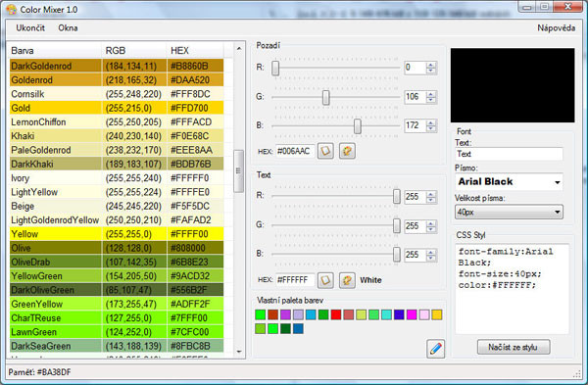Open the Okna menu
Image resolution: width=588 pixels, height=385 pixels.
(x=68, y=28)
